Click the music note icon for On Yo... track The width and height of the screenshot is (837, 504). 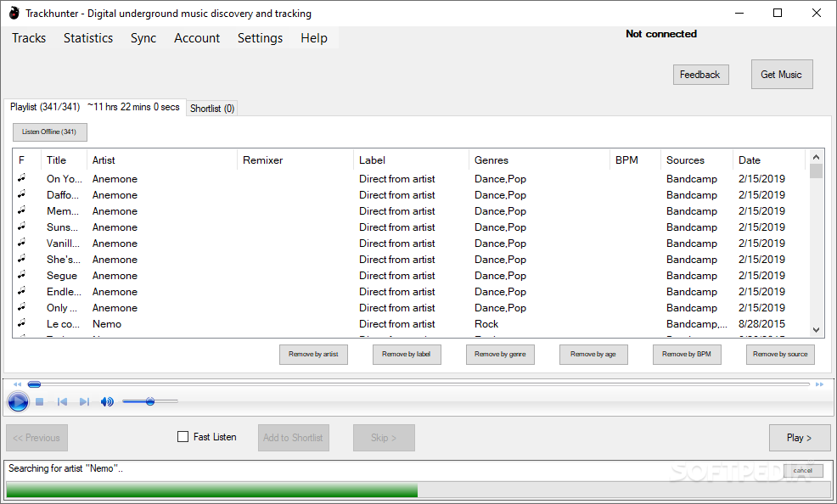(x=22, y=178)
